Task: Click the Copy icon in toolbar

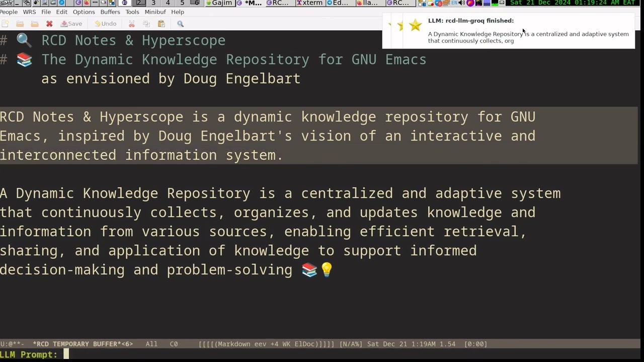Action: [146, 24]
